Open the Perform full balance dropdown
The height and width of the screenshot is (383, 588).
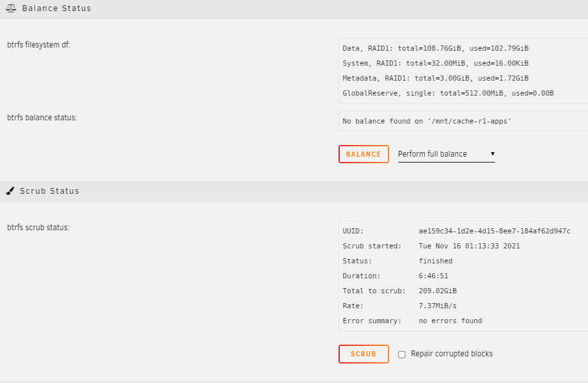click(446, 154)
